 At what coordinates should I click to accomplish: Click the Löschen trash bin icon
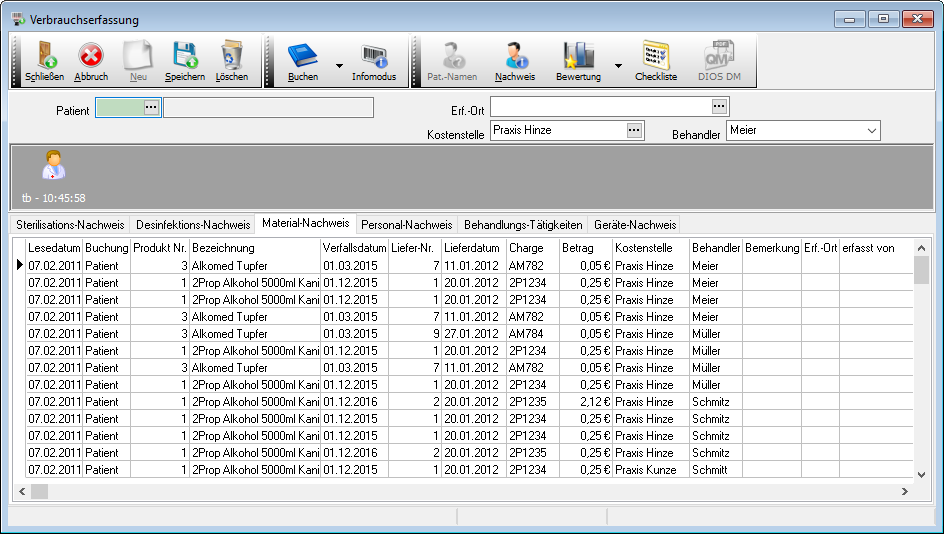(232, 56)
